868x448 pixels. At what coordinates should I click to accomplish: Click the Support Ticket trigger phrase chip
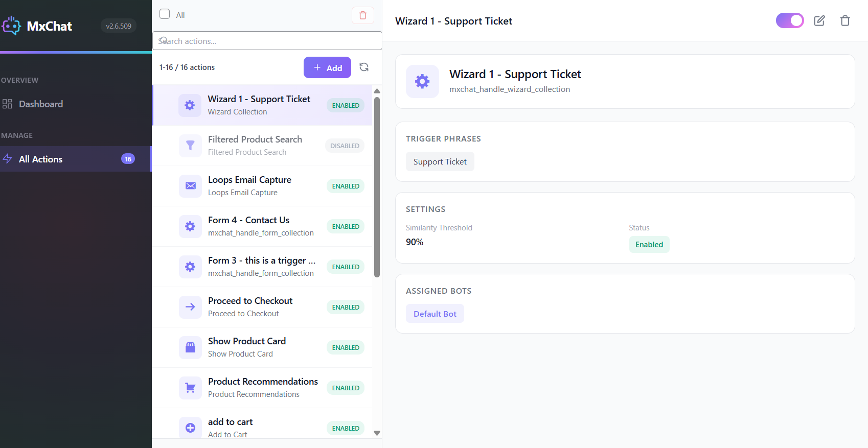tap(440, 161)
